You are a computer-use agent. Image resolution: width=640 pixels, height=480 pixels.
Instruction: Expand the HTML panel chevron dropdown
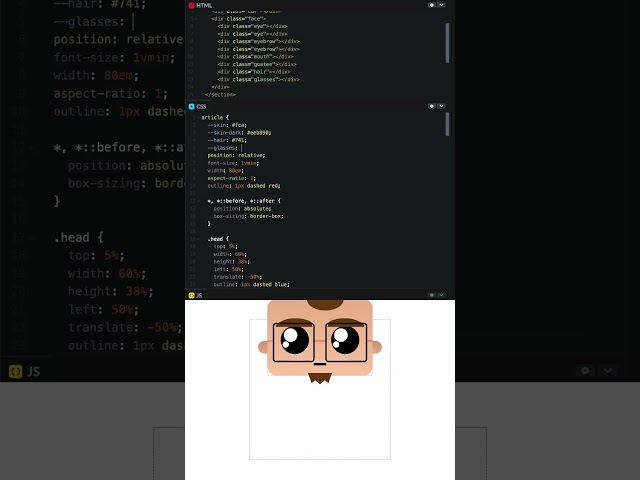[441, 5]
